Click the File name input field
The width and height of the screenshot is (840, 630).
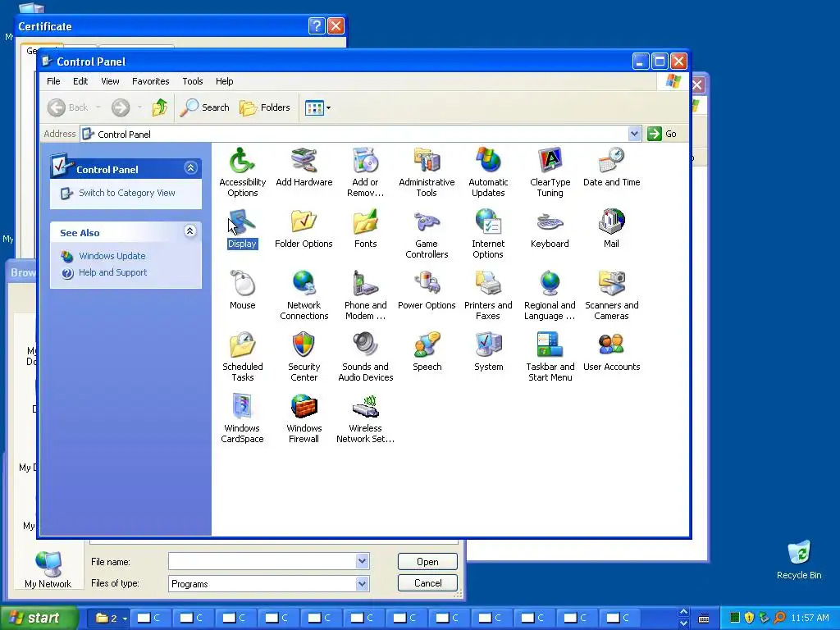click(x=262, y=561)
